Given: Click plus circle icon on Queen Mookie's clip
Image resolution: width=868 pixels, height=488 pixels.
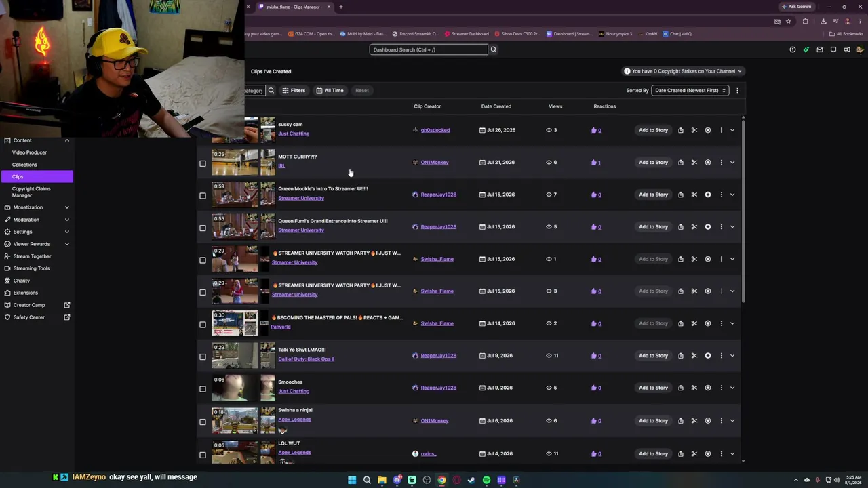Looking at the screenshot, I should click(x=708, y=195).
